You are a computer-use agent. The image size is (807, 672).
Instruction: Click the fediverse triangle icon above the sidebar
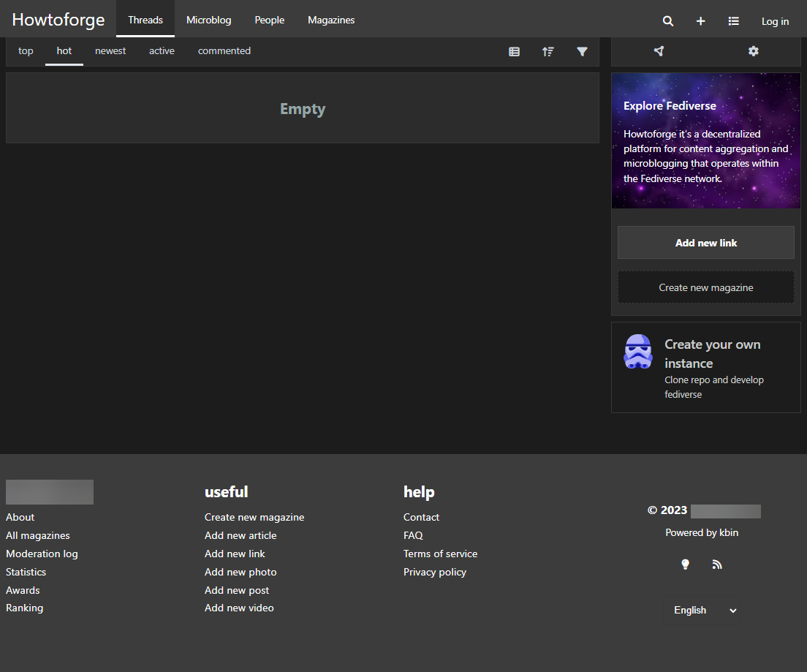click(659, 51)
